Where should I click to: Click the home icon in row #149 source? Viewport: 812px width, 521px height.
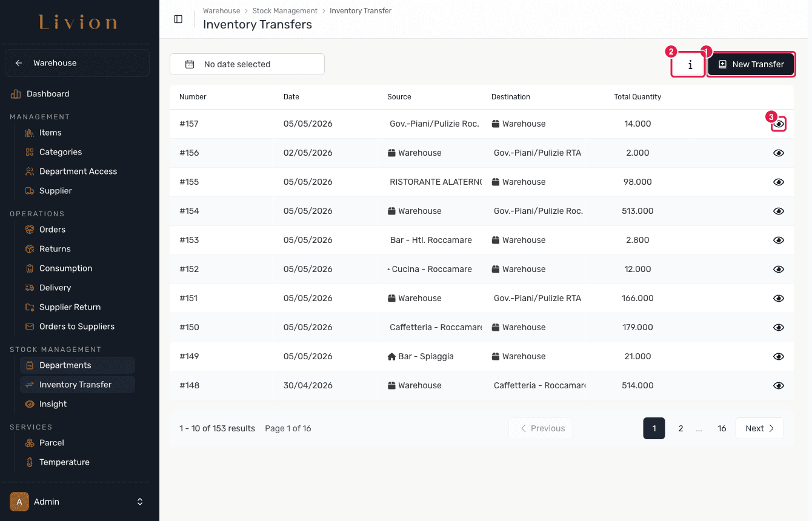(x=391, y=356)
